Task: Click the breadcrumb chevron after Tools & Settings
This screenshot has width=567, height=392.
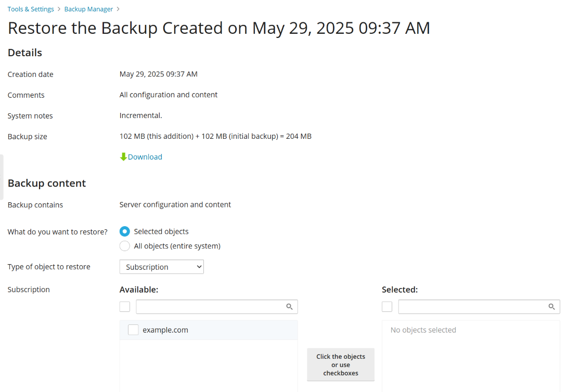Action: click(59, 9)
